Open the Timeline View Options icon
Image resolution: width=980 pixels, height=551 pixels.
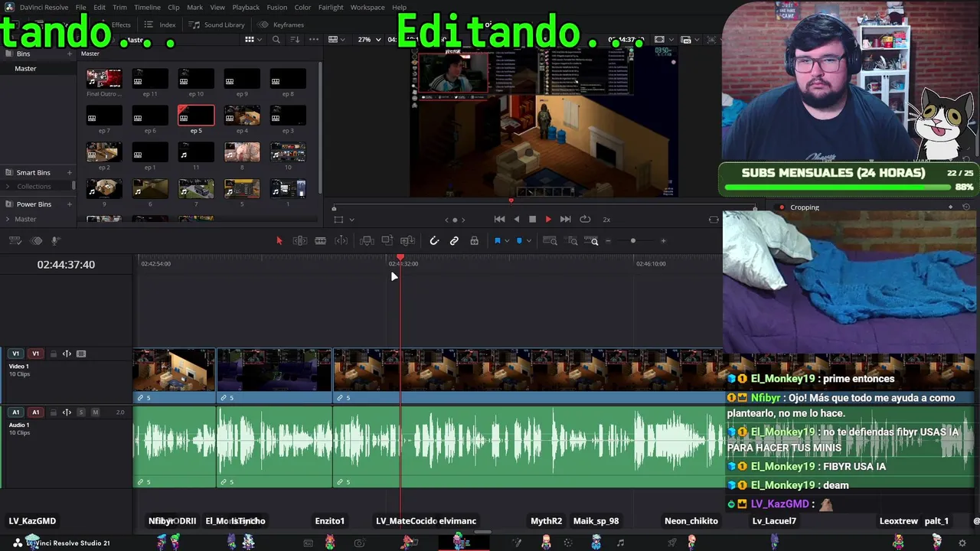15,241
